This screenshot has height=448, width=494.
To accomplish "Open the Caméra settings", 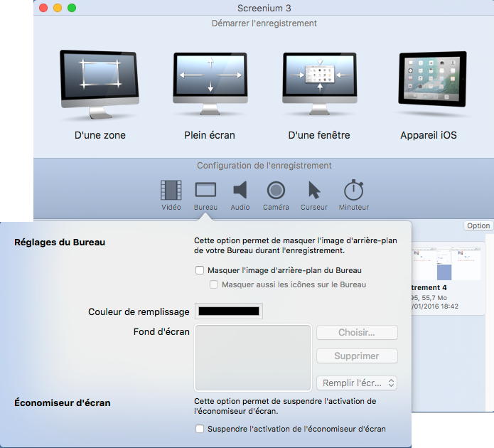I will click(x=276, y=195).
